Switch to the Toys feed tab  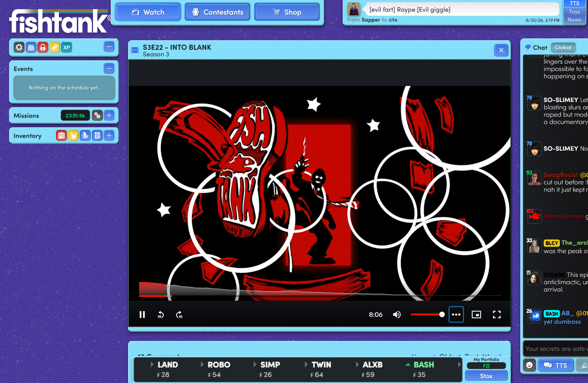[574, 12]
